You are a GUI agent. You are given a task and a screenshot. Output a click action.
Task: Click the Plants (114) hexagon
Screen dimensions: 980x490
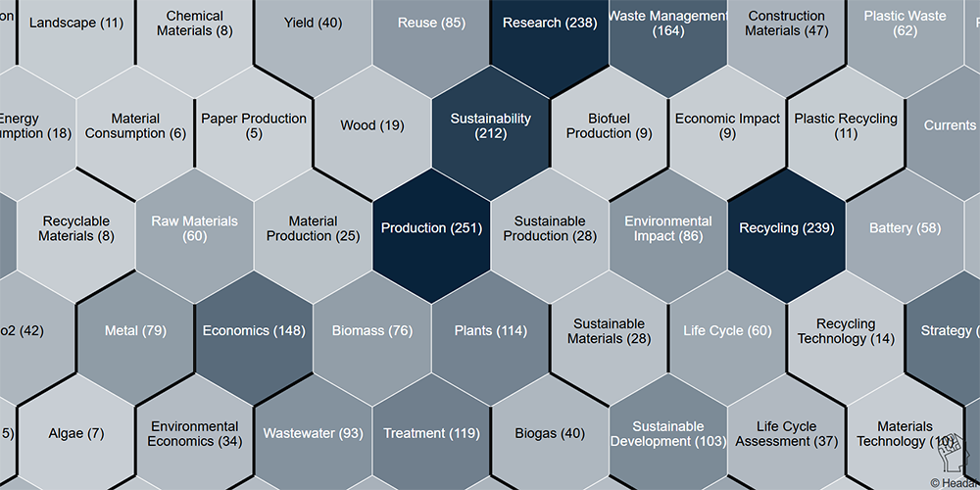click(490, 331)
